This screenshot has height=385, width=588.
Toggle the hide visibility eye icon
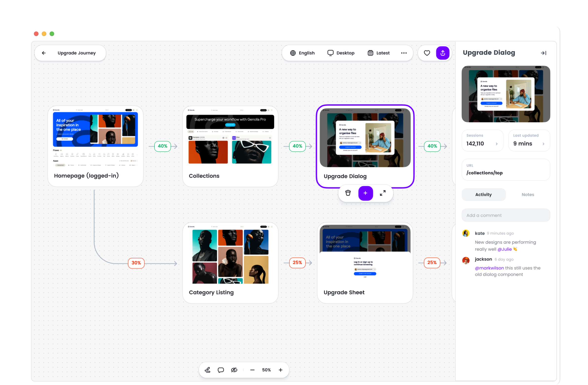[234, 370]
